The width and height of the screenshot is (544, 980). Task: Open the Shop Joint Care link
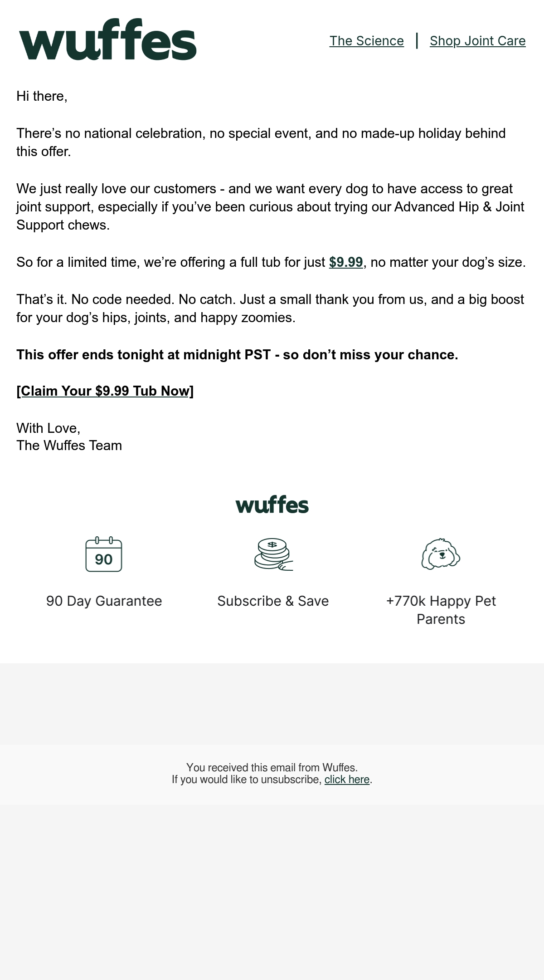click(478, 41)
